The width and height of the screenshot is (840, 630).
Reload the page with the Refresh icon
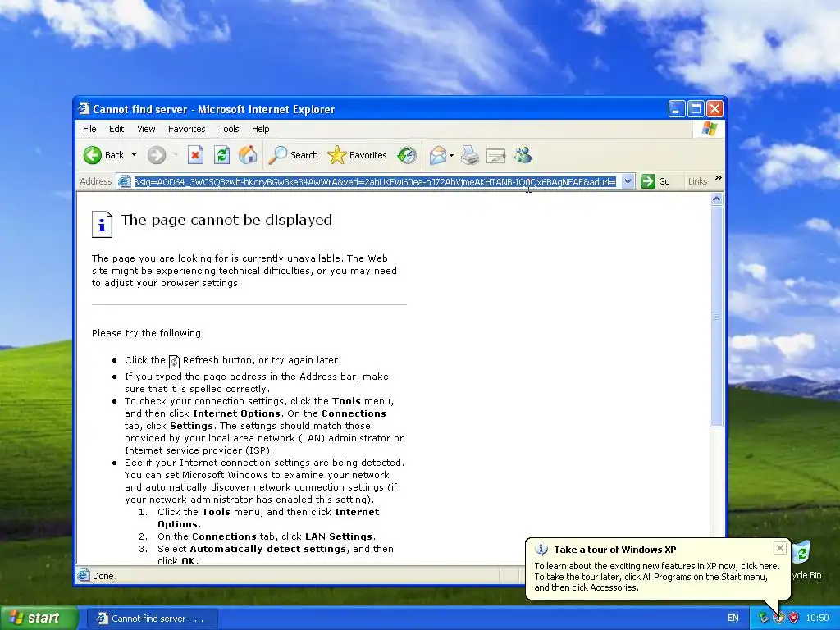tap(221, 155)
